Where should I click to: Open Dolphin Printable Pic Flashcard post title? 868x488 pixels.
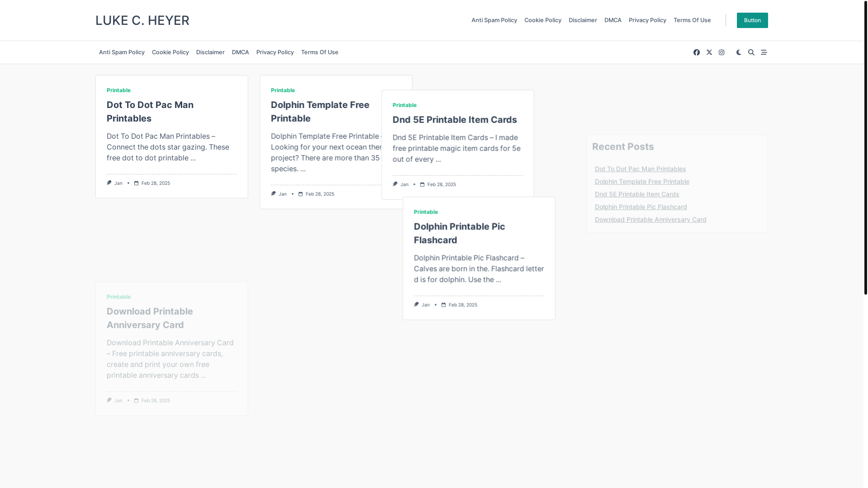[x=459, y=233]
